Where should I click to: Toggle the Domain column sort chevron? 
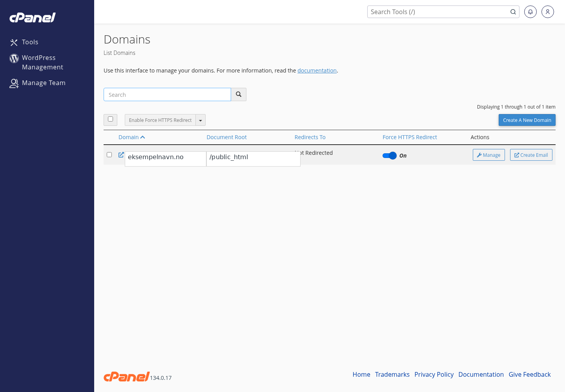[143, 137]
